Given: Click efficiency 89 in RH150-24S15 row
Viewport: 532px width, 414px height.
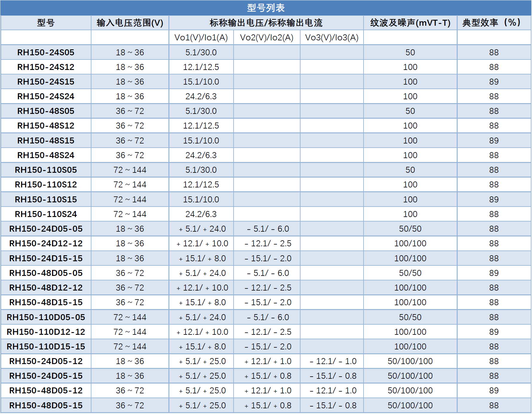Looking at the screenshot, I should point(494,82).
